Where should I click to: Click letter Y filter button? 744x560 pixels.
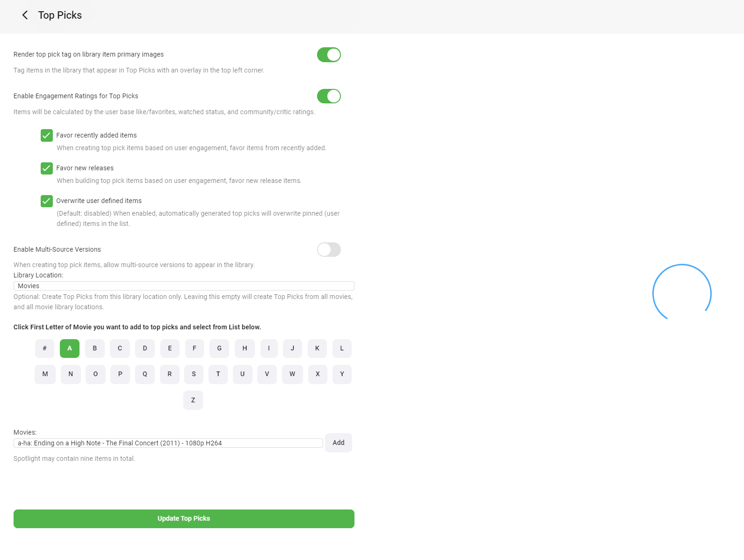(x=342, y=374)
